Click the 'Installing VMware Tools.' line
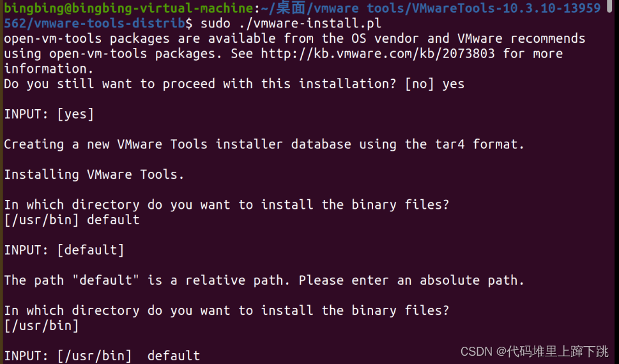 (x=94, y=174)
